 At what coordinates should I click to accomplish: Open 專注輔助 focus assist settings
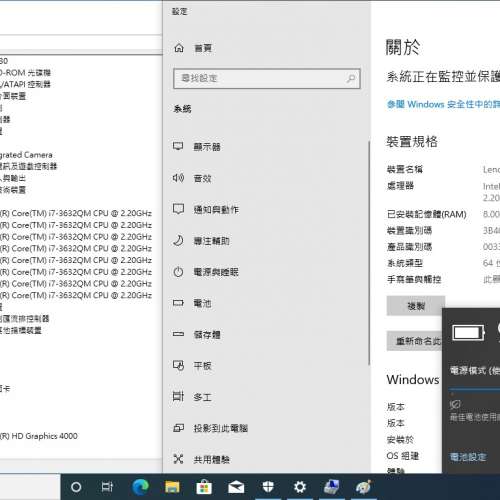201,241
